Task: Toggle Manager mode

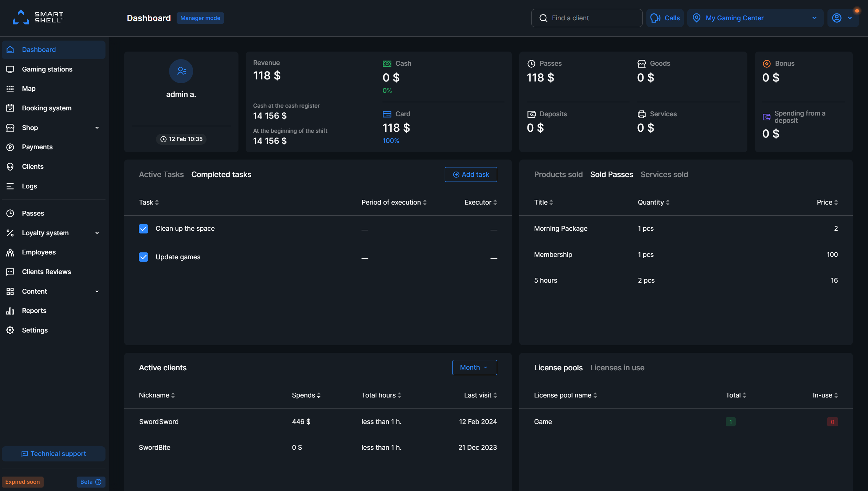Action: tap(200, 18)
